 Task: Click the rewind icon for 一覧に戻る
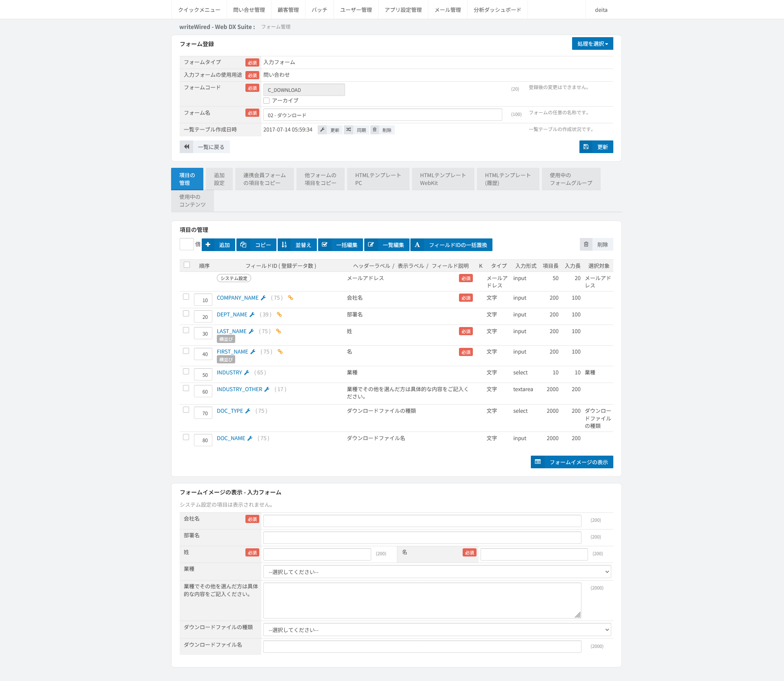point(187,147)
